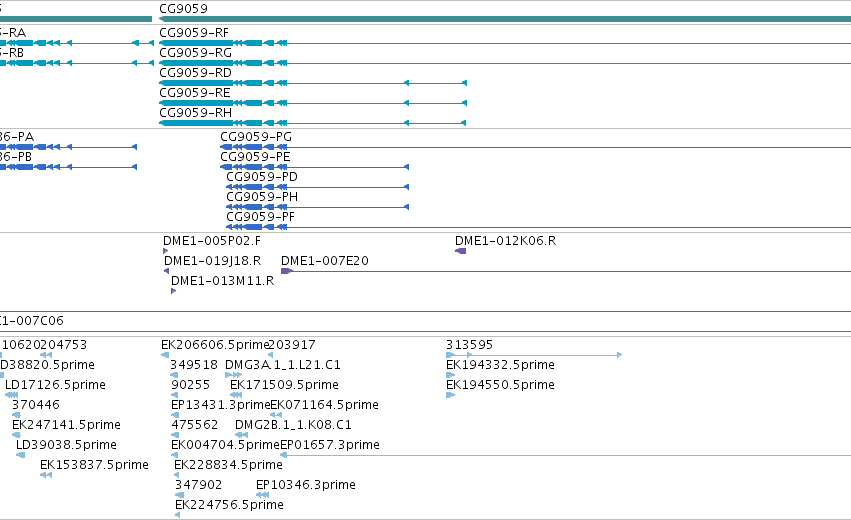The image size is (851, 520).
Task: Click the DME1-019J18.R label
Action: point(212,261)
